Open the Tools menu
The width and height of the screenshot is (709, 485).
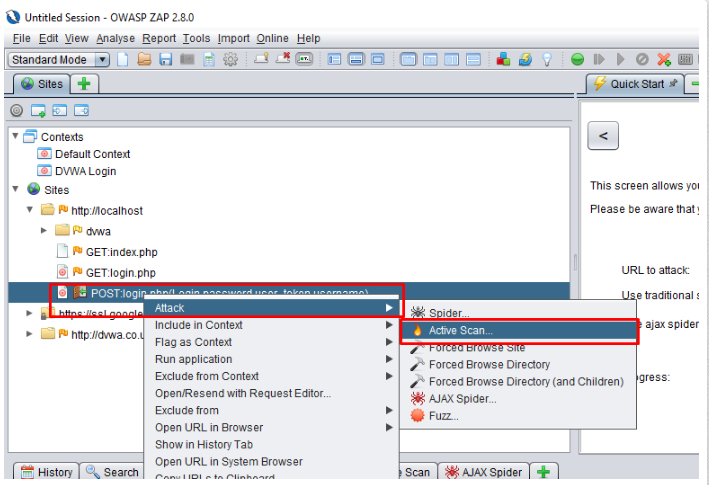pyautogui.click(x=196, y=38)
